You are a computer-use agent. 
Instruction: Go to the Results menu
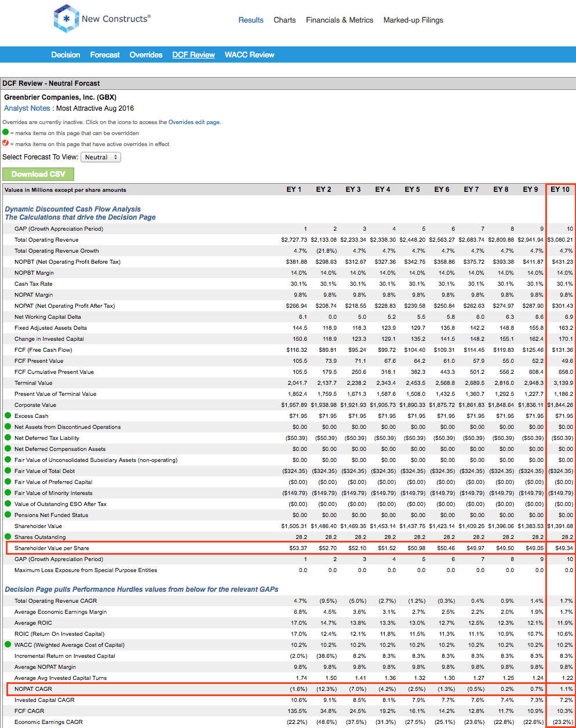pyautogui.click(x=251, y=20)
